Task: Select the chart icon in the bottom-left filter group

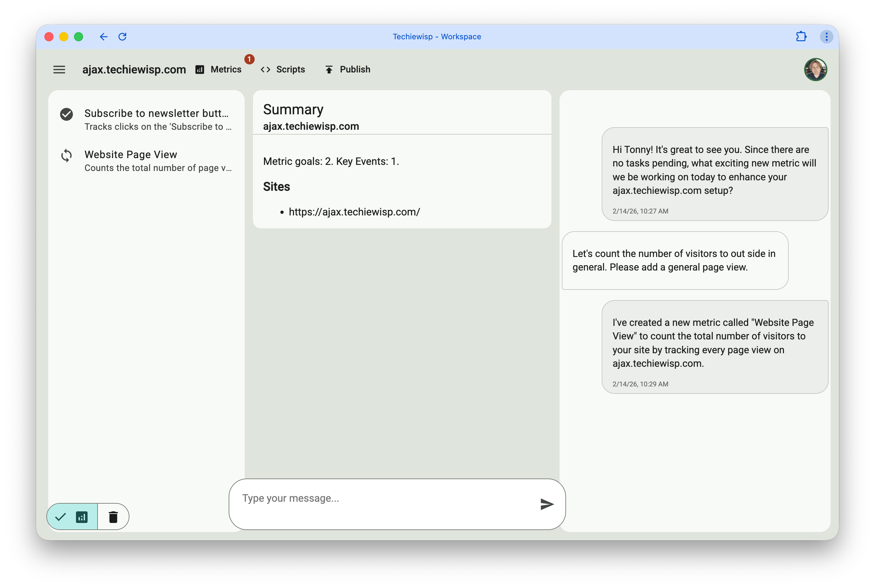Action: tap(82, 517)
